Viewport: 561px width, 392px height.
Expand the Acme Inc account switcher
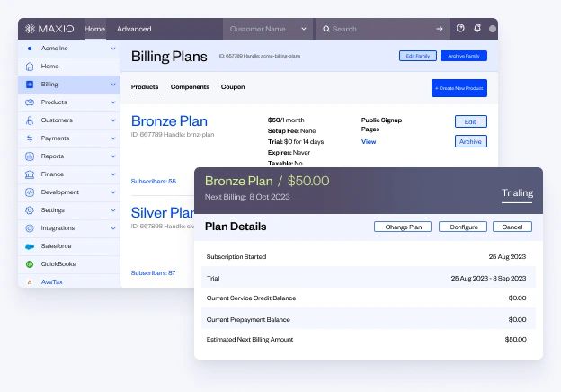click(113, 49)
